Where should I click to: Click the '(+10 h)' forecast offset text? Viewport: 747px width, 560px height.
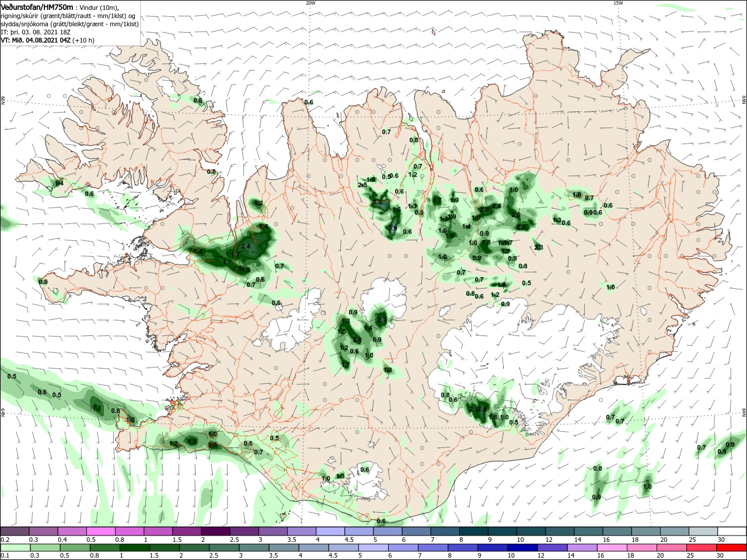(83, 40)
